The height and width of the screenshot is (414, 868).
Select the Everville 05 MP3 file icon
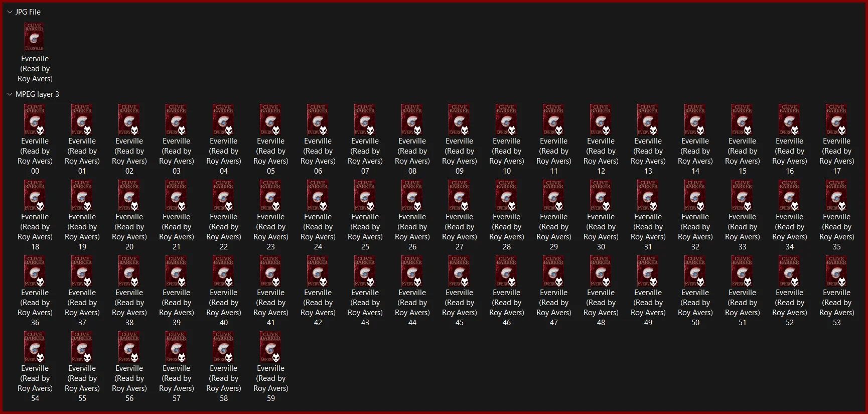point(270,119)
